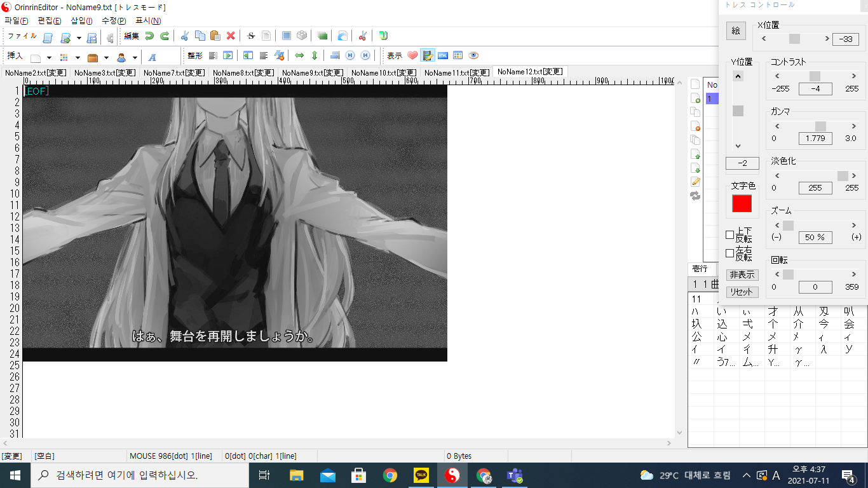Image resolution: width=868 pixels, height=488 pixels.
Task: Click the add page icon with the green plus
Action: tap(696, 98)
